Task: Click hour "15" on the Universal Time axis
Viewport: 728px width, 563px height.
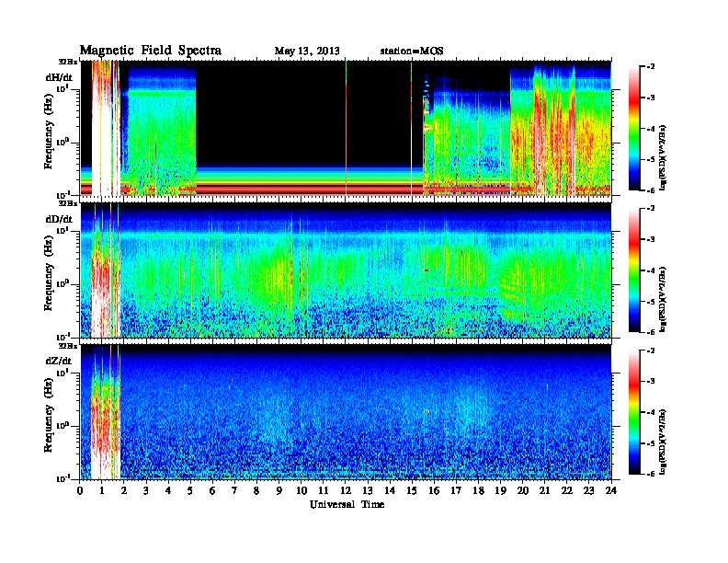Action: click(412, 490)
